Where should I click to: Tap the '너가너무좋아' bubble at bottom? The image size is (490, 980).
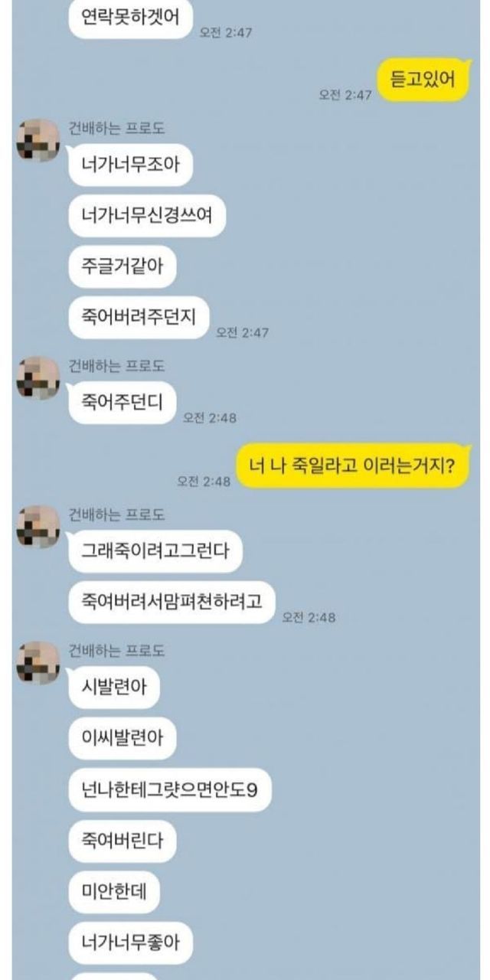[x=130, y=942]
